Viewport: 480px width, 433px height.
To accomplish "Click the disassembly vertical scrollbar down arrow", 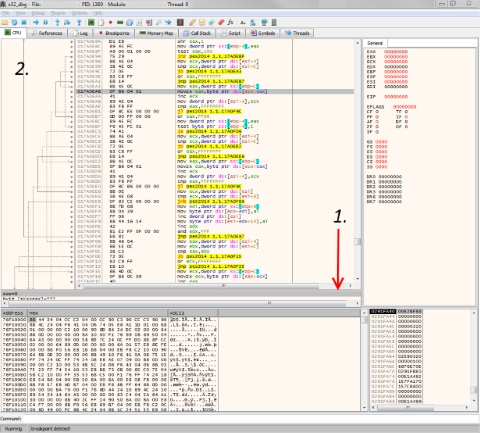I will point(357,279).
